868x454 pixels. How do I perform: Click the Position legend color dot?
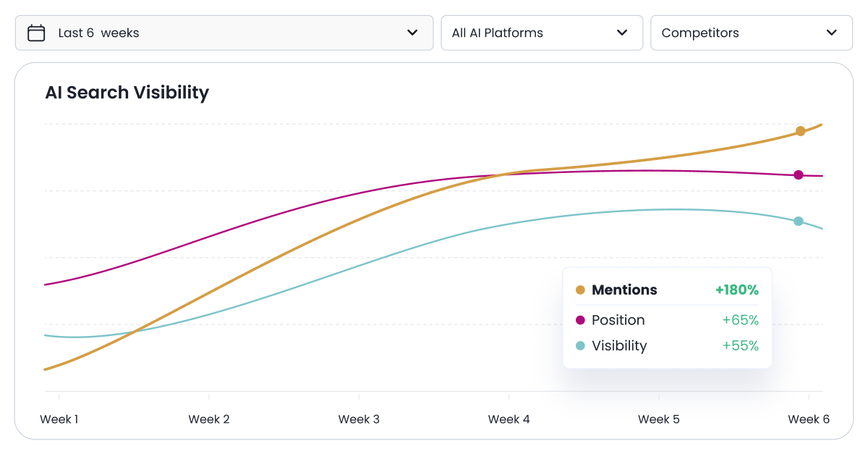pos(579,320)
